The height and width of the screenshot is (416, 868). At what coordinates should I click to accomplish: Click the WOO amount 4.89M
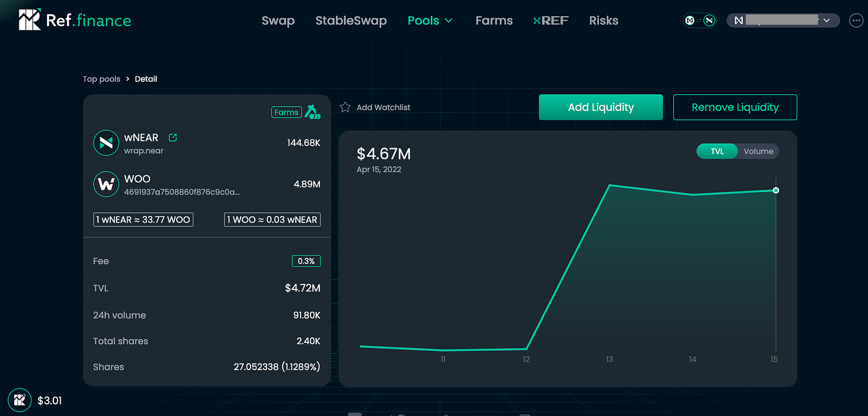click(x=307, y=184)
